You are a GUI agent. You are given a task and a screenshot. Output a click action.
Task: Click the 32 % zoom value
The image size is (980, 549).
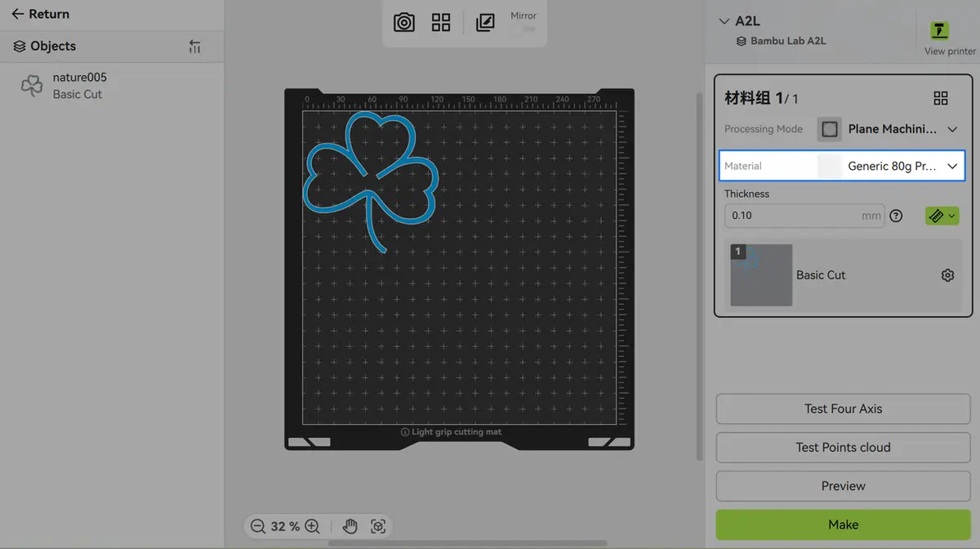[x=285, y=526]
